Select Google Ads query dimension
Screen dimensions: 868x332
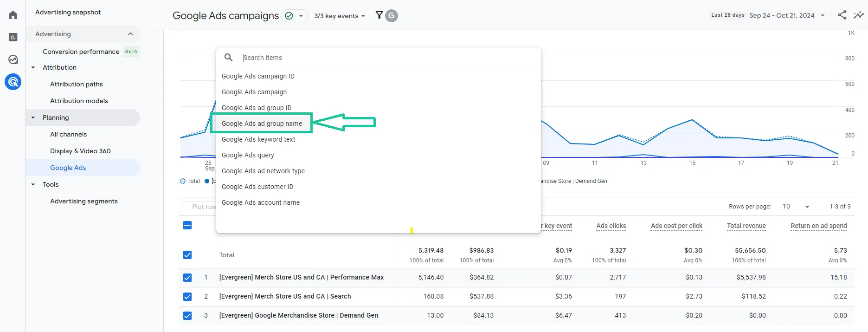[x=248, y=155]
